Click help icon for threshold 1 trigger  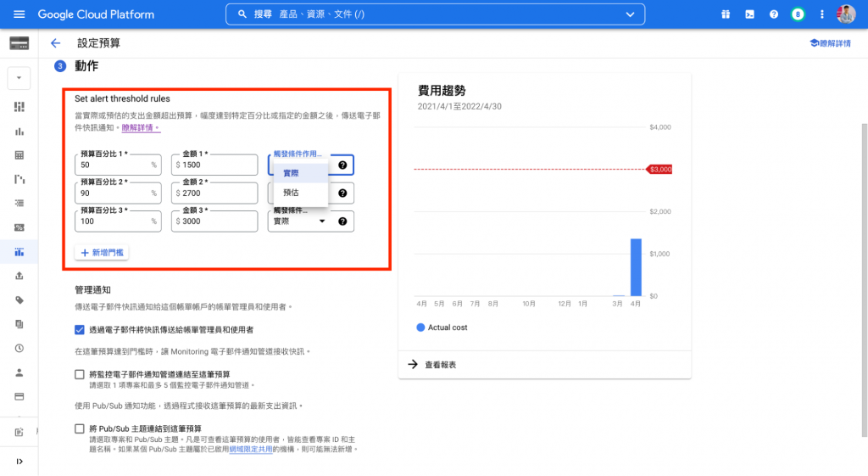click(x=342, y=165)
